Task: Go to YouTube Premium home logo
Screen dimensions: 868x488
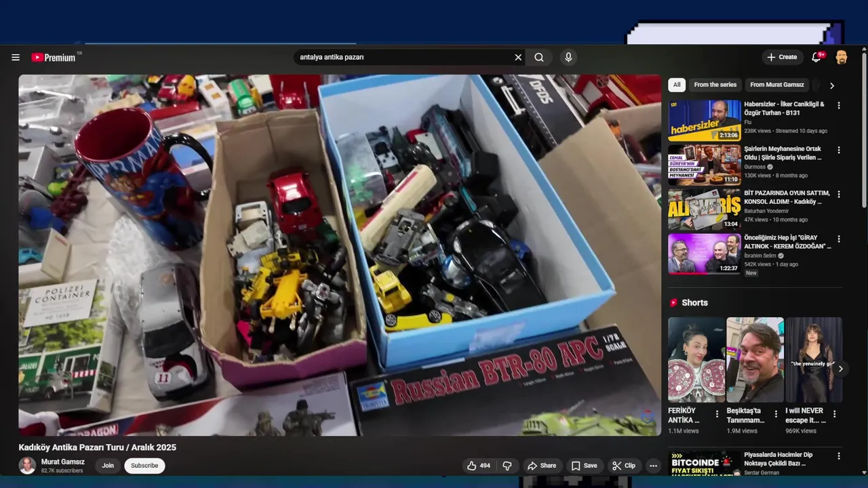Action: pyautogui.click(x=54, y=58)
